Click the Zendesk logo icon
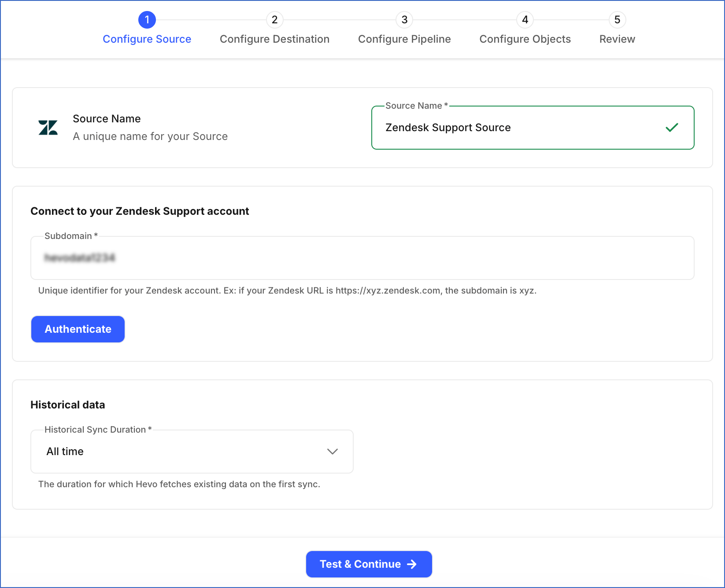Viewport: 725px width, 588px height. pyautogui.click(x=48, y=128)
